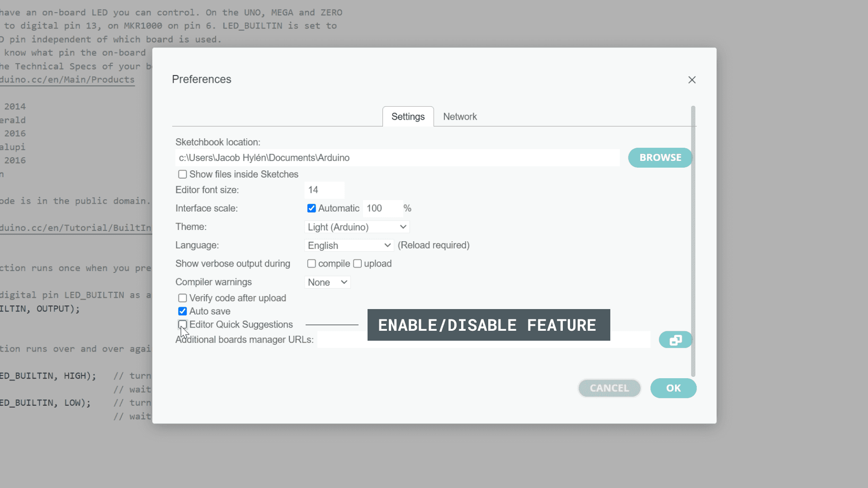The image size is (868, 488).
Task: Switch to the Network tab
Action: click(460, 117)
